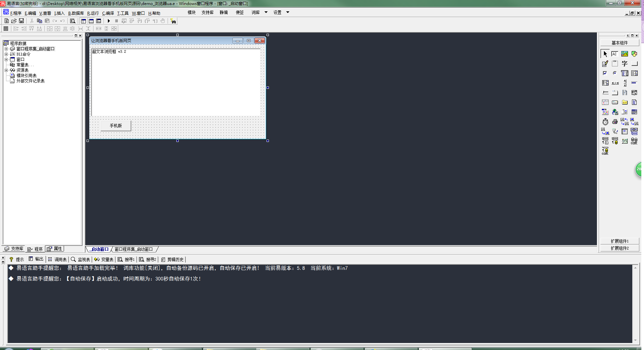
Task: Open the E.编辑 menu
Action: tap(30, 13)
